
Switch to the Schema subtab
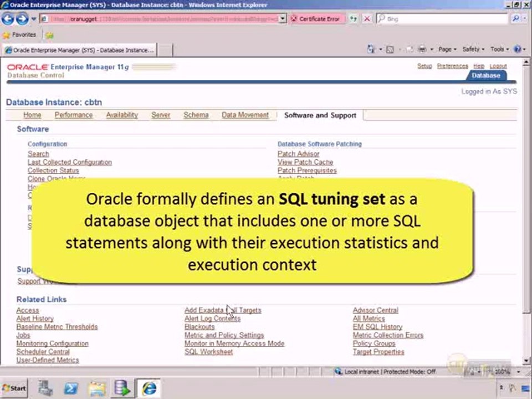196,115
